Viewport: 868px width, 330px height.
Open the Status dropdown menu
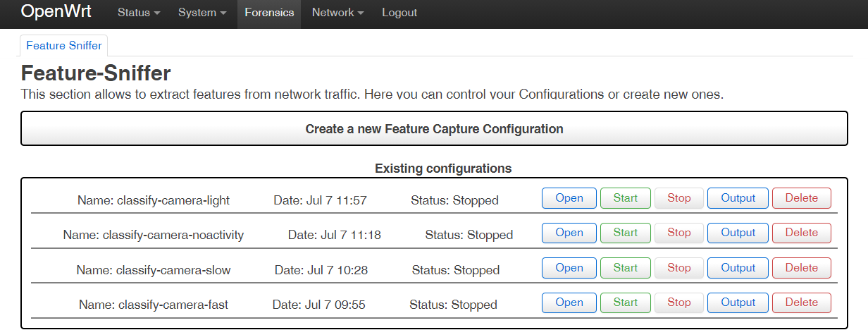coord(138,13)
